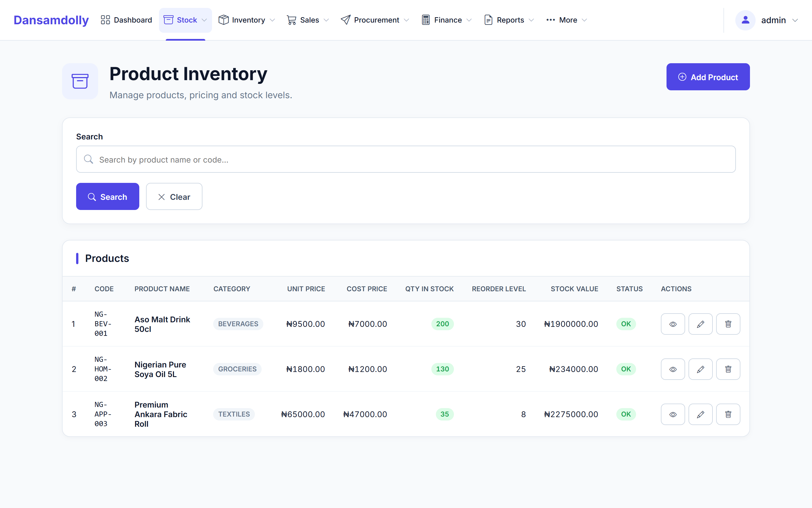
Task: Click the TEXTILES category badge
Action: [234, 414]
